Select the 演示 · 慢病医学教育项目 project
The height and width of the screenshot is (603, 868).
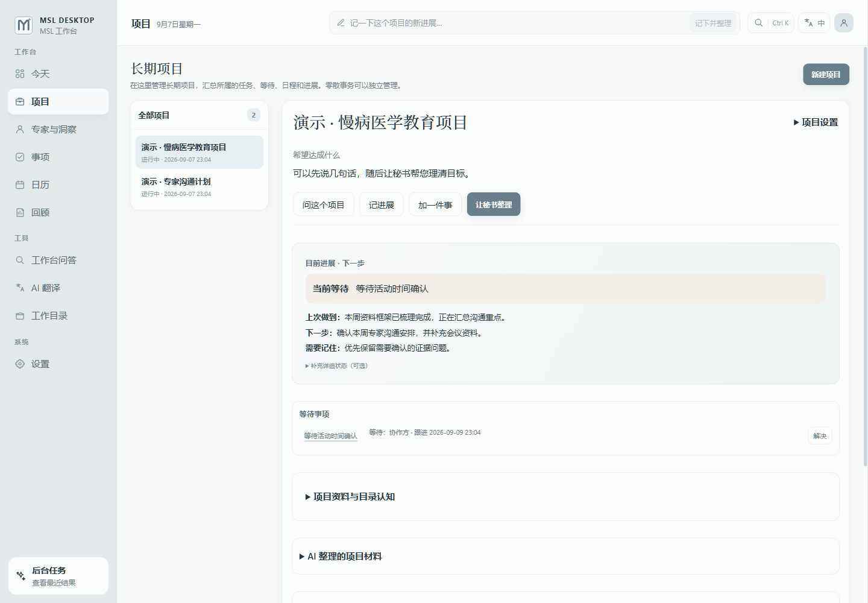(x=200, y=152)
